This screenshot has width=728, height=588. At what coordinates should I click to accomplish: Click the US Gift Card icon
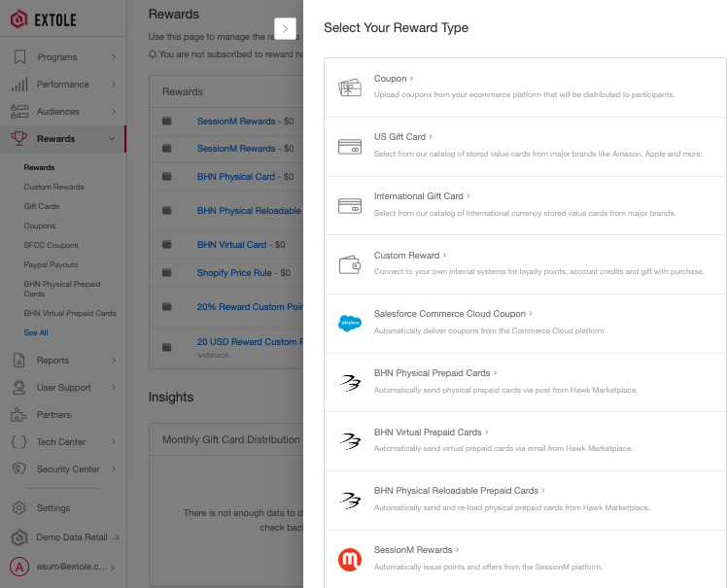350,147
